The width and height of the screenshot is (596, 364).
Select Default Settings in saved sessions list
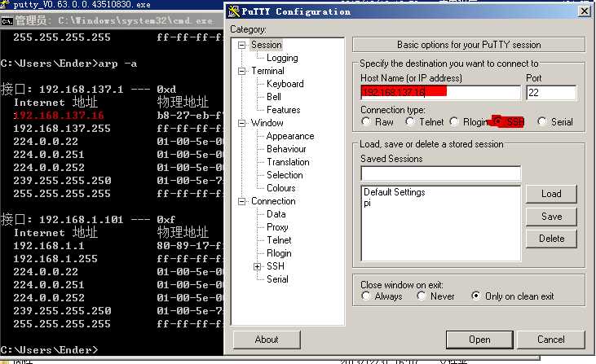[394, 192]
